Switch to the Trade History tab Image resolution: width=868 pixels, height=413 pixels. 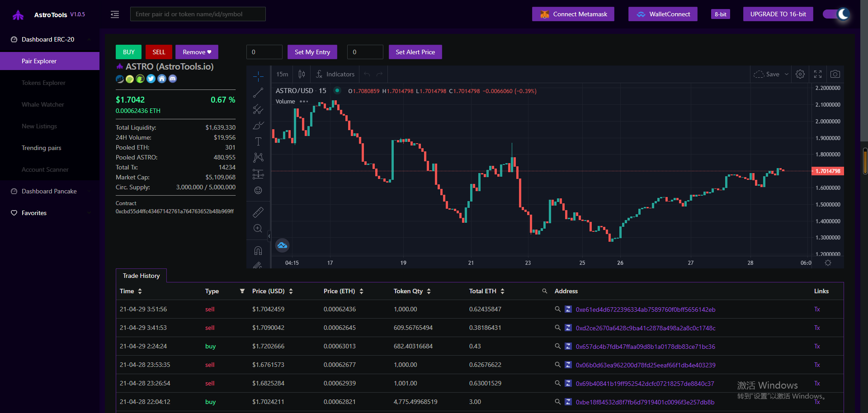(x=141, y=276)
